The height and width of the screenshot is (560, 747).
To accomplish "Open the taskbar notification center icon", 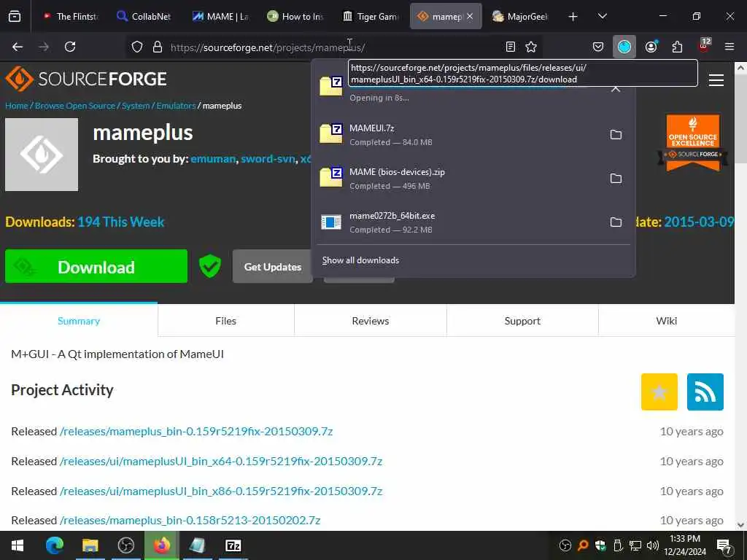I will tap(724, 545).
